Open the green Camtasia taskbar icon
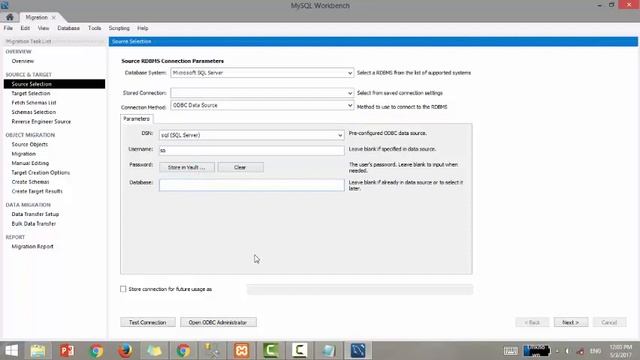640x360 pixels. (x=270, y=351)
